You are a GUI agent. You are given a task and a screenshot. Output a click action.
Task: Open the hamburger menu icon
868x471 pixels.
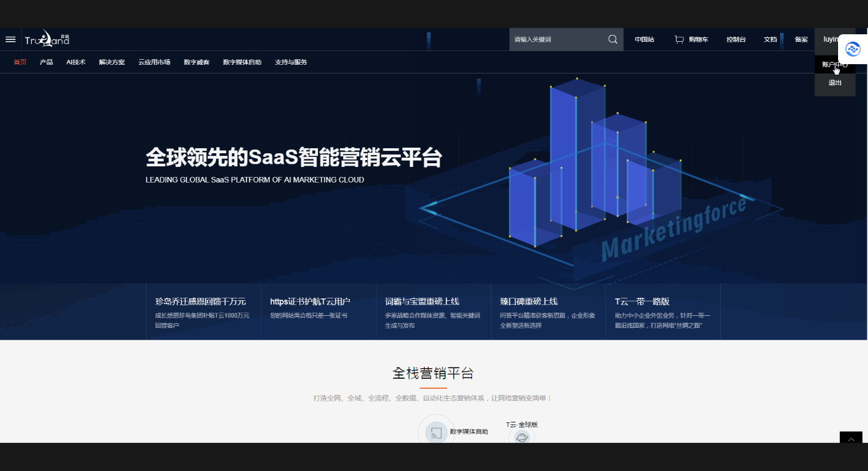coord(10,39)
